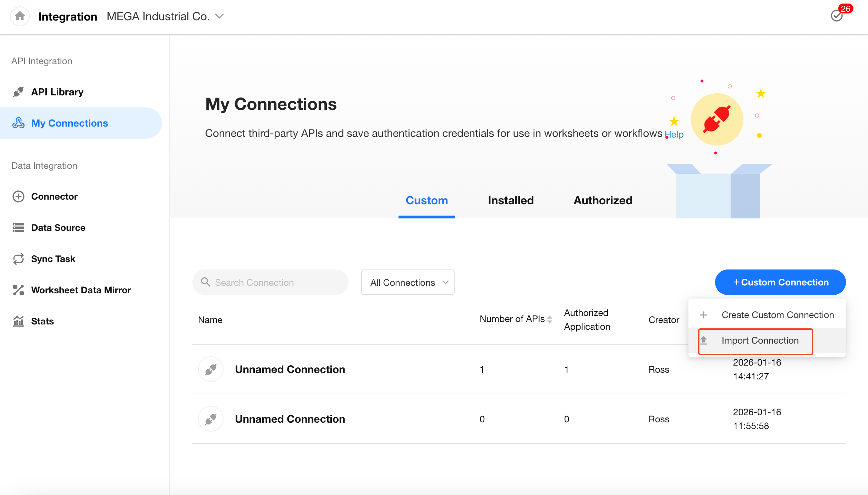The width and height of the screenshot is (868, 495).
Task: Open the All Connections filter dropdown
Action: [x=408, y=282]
